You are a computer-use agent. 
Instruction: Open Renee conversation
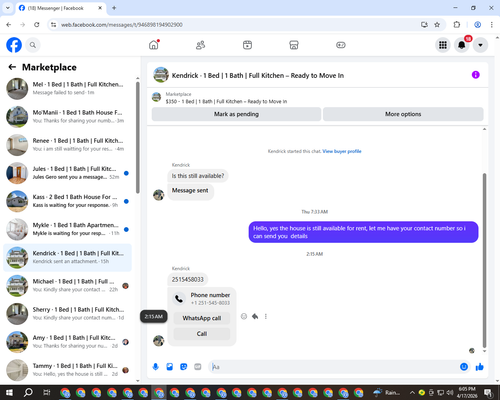point(67,145)
